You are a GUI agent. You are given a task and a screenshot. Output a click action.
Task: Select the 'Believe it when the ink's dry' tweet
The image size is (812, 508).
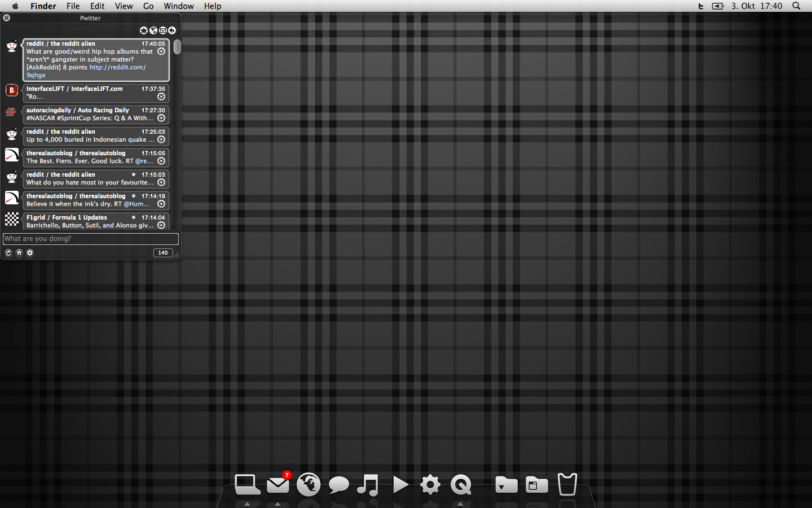click(x=96, y=200)
